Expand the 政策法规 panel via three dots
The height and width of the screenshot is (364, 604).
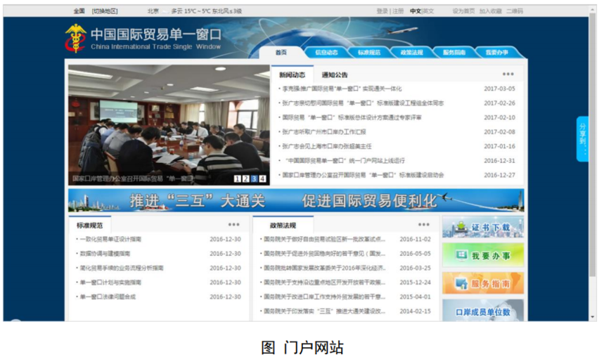(423, 225)
